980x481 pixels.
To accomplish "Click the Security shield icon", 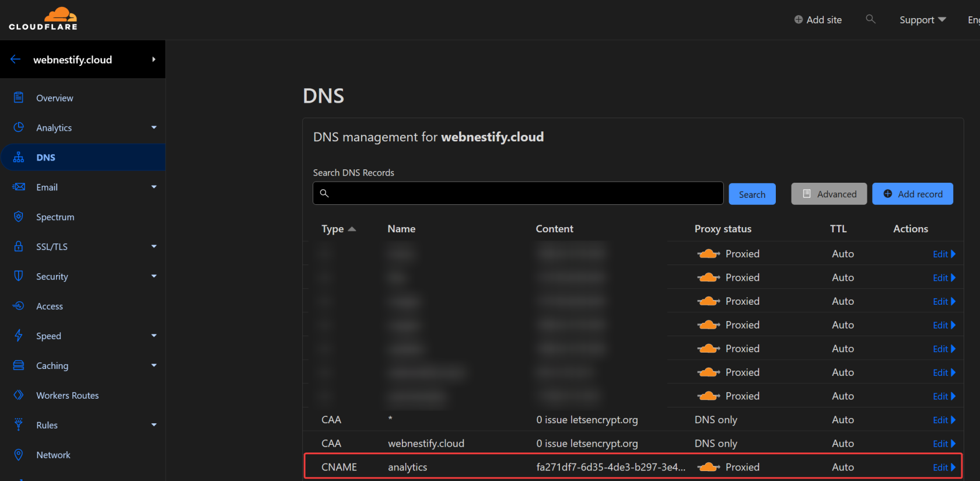I will tap(19, 276).
